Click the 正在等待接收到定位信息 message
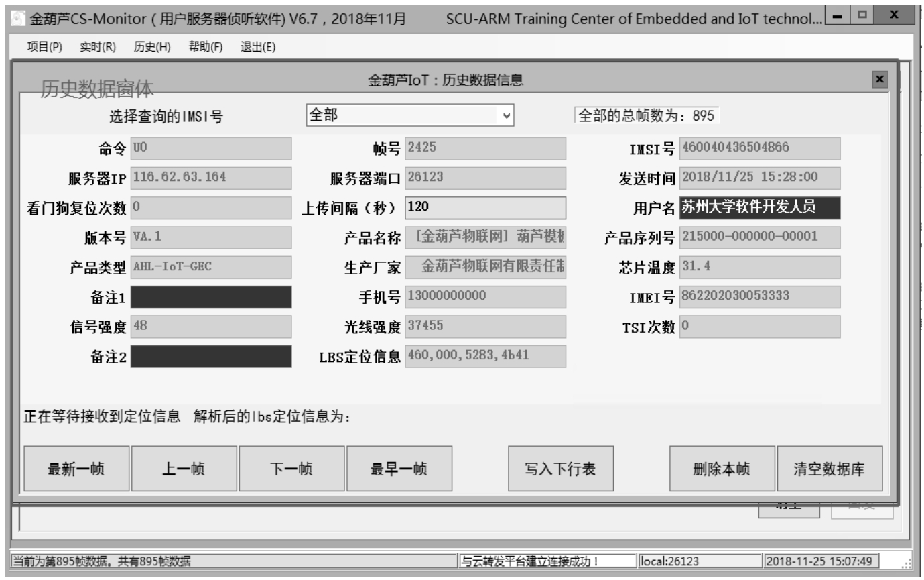The width and height of the screenshot is (924, 580). pos(102,416)
